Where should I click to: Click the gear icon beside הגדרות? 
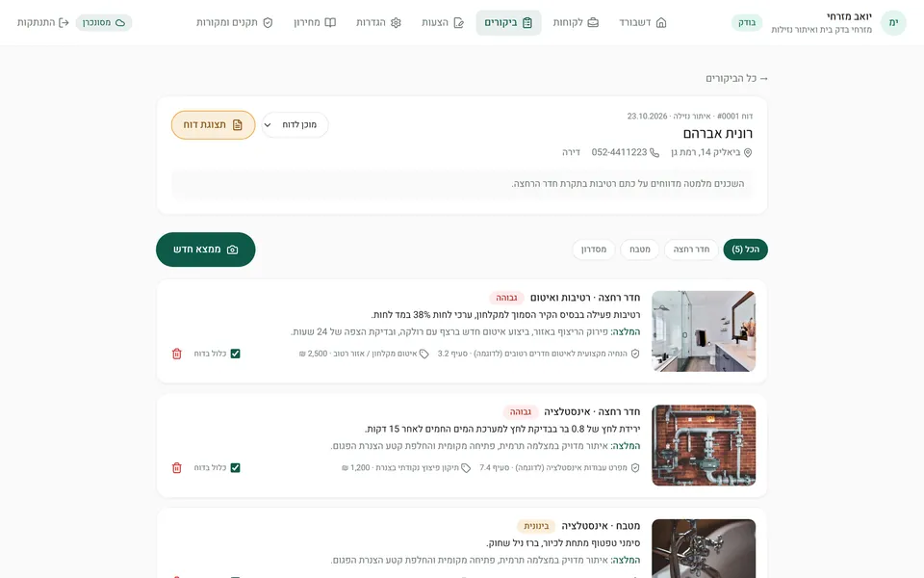click(x=396, y=22)
